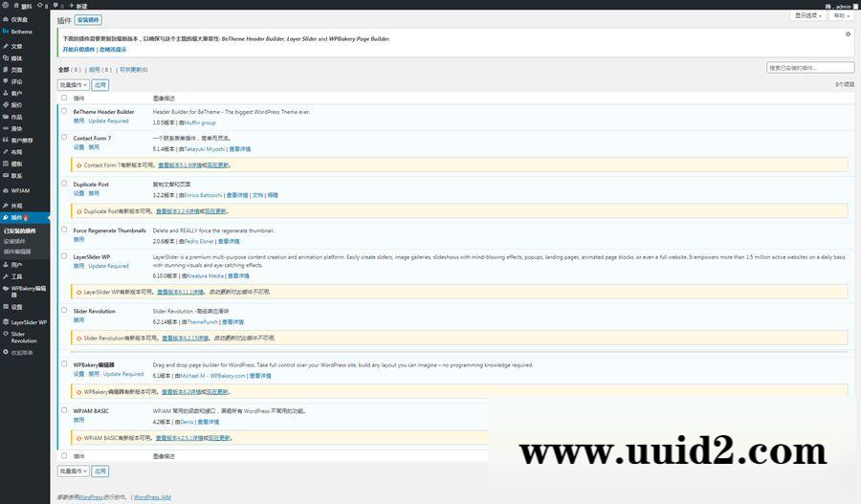
Task: Click 设置 under Contact Form 7
Action: [79, 147]
